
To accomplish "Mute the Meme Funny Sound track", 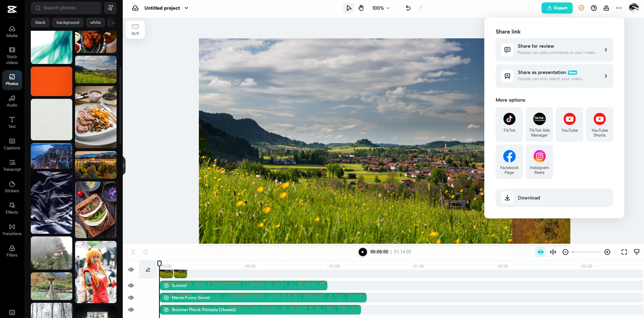I will click(131, 297).
